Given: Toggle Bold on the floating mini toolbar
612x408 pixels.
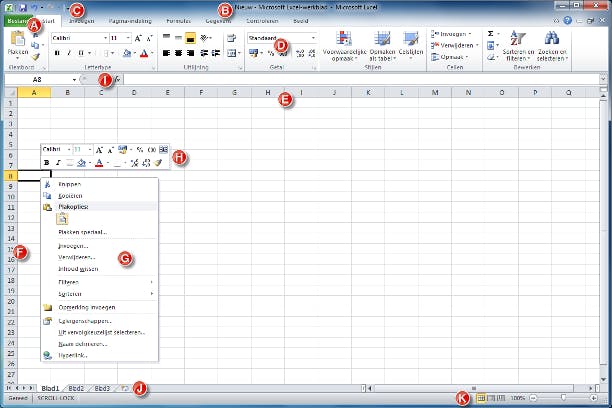Looking at the screenshot, I should click(x=46, y=162).
